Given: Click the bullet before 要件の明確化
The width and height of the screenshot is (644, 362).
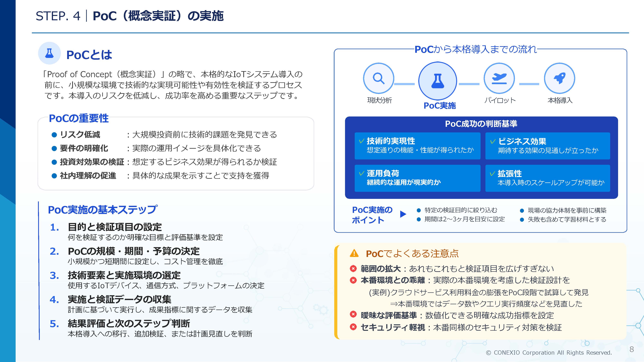Looking at the screenshot, I should click(54, 149).
